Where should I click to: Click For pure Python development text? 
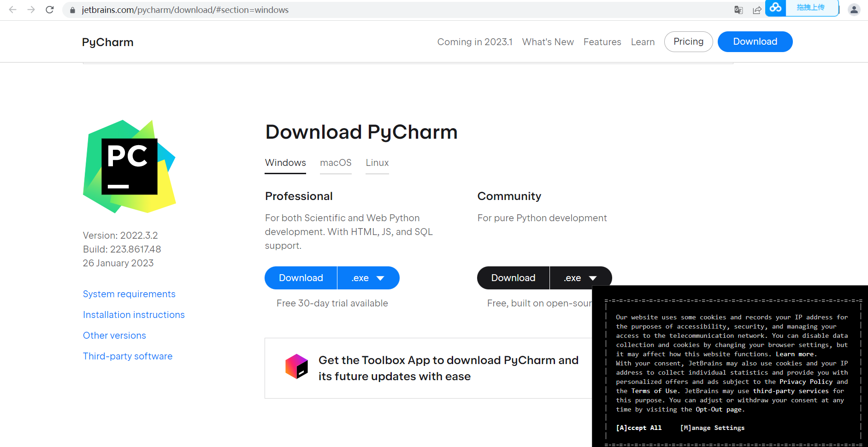coord(542,218)
